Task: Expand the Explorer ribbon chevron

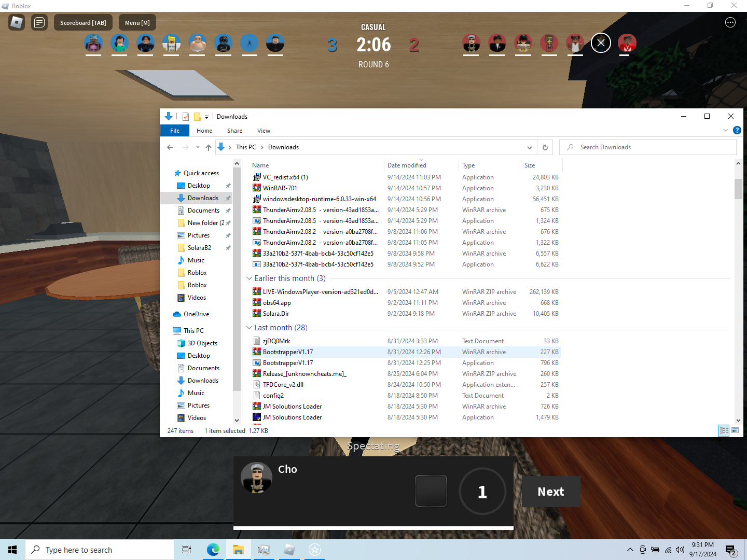Action: point(726,130)
